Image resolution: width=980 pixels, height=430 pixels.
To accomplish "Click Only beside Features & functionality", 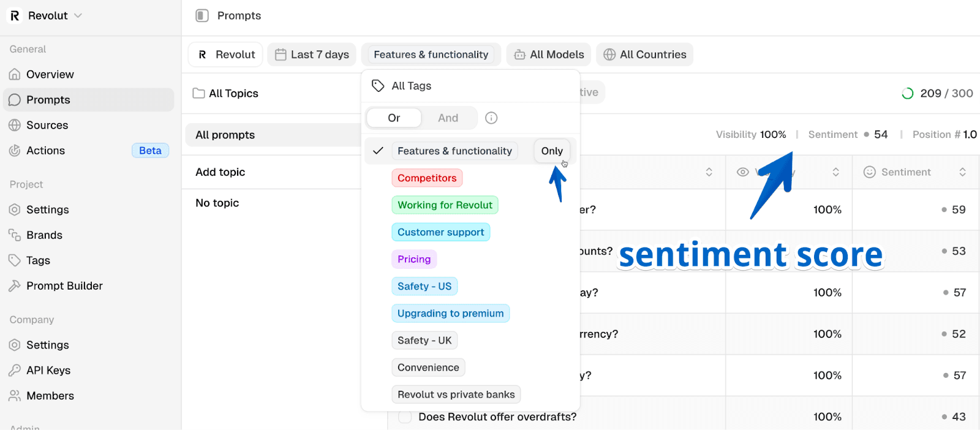I will (x=551, y=151).
